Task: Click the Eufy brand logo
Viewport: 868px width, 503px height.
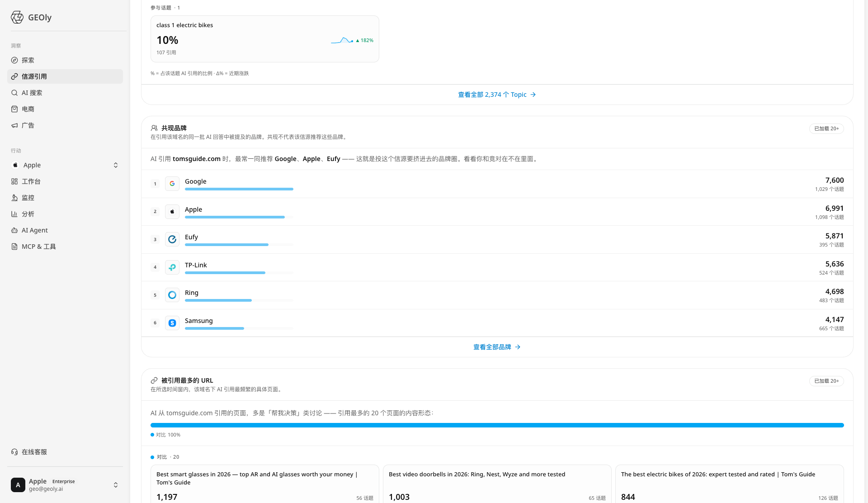Action: [172, 239]
